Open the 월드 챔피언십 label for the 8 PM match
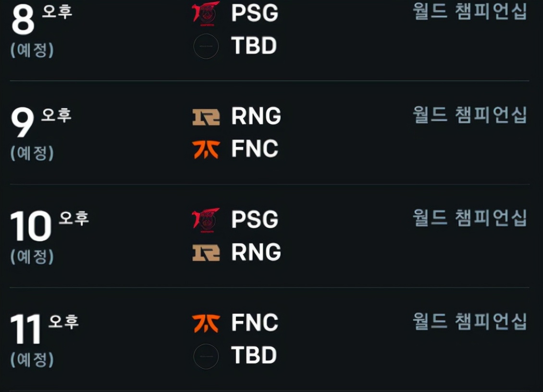543x392 pixels. (469, 12)
